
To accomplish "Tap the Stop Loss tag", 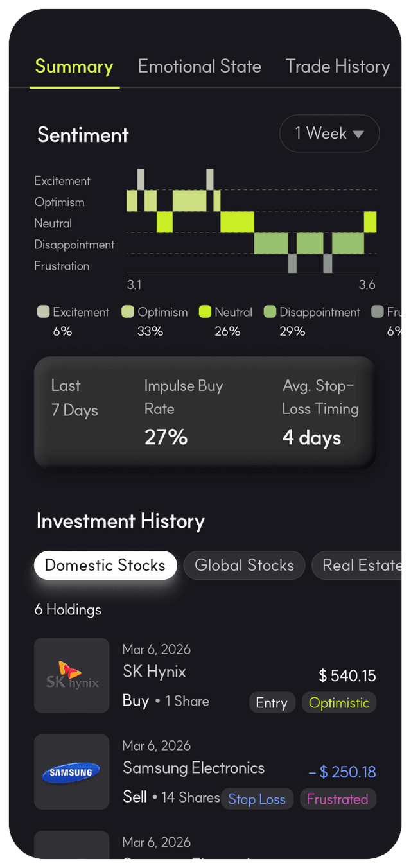I will (x=257, y=799).
